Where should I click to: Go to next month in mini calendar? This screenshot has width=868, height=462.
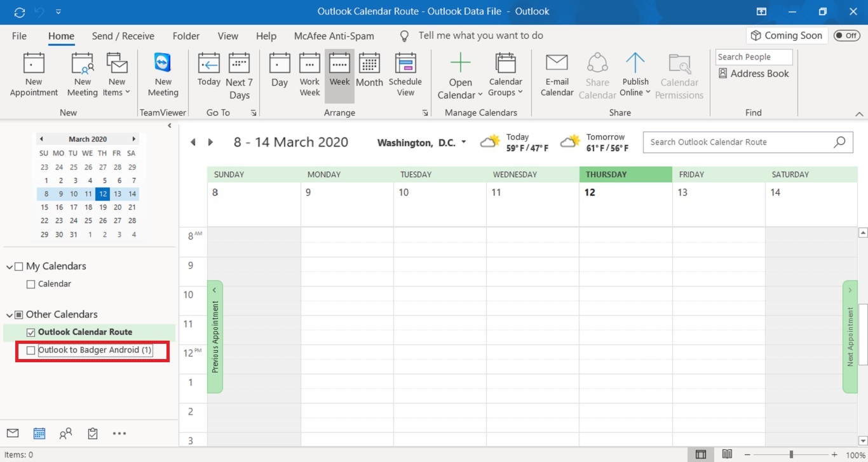click(133, 139)
